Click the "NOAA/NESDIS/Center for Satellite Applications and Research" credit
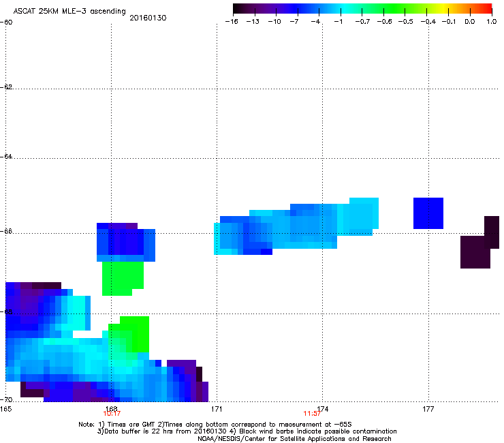Screen dimensions: 504x443 pyautogui.click(x=294, y=439)
